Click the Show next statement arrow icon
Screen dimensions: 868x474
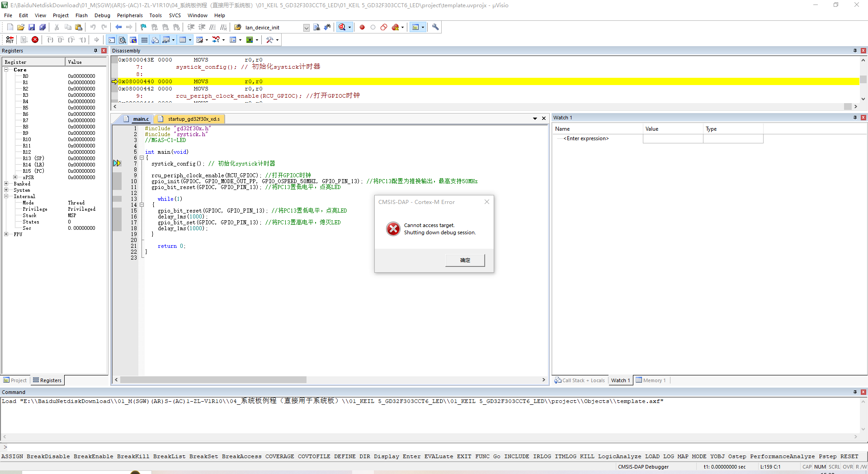point(97,40)
